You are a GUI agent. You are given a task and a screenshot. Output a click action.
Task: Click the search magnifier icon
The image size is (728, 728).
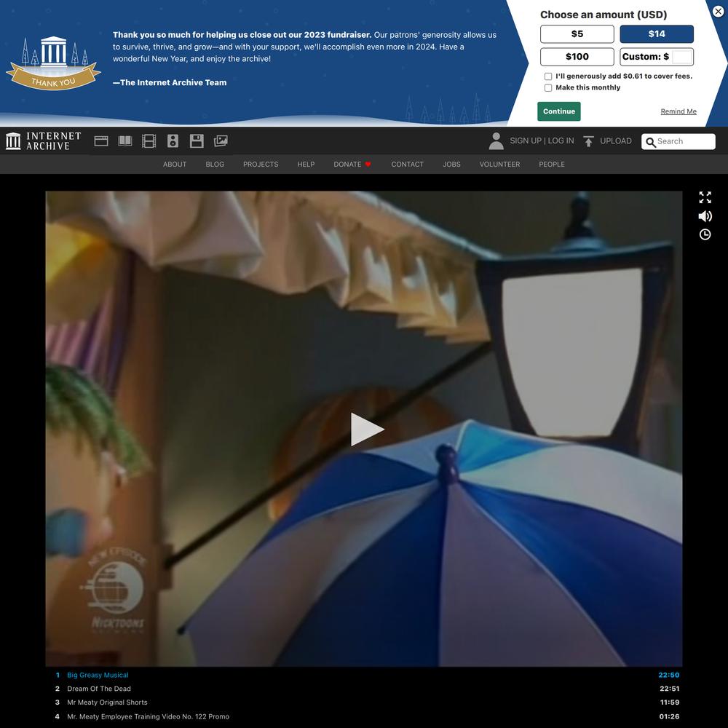pos(650,142)
